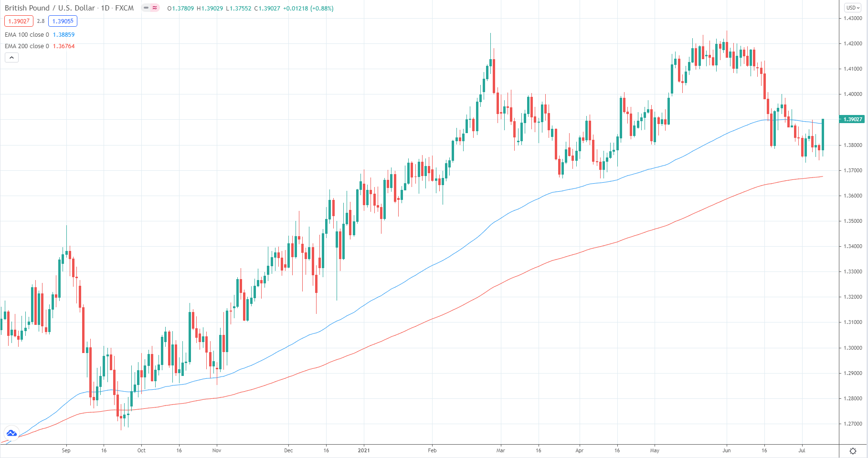Click the market status dash indicator icon
The height and width of the screenshot is (458, 868).
tap(146, 8)
